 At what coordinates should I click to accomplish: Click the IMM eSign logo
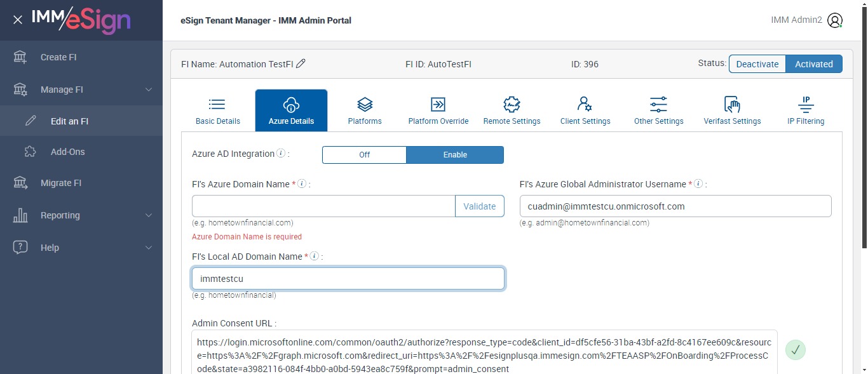pos(81,20)
